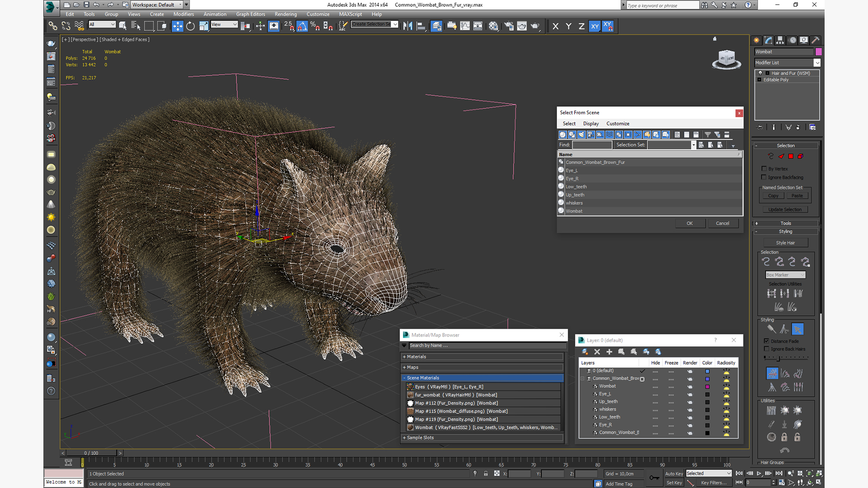Open the Modify command panel tab

769,40
